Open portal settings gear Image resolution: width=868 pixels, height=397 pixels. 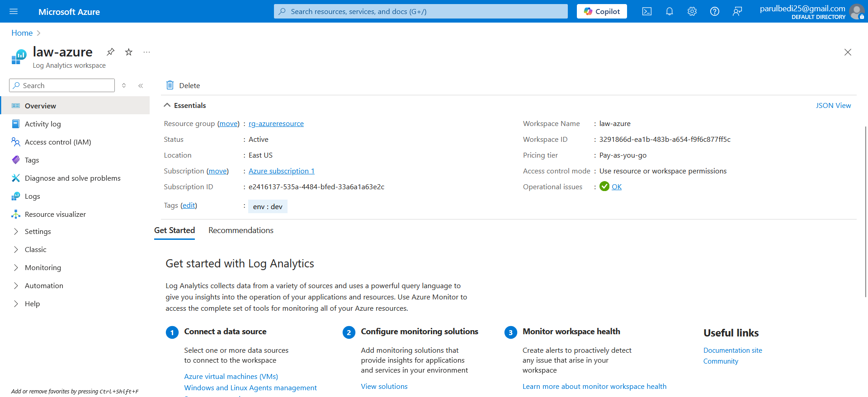[x=692, y=11]
